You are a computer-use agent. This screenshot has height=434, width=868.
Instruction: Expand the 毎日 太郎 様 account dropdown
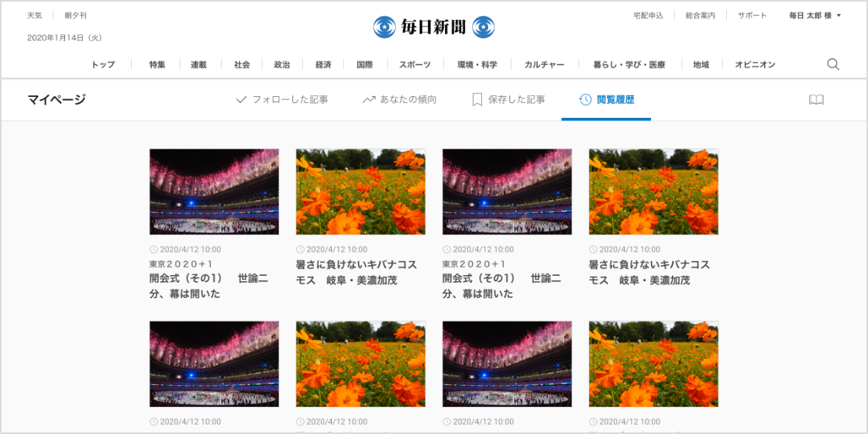(815, 15)
